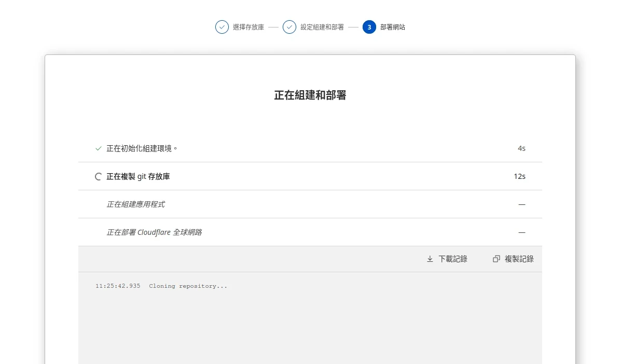Click the copy icon for 複製記錄

496,259
